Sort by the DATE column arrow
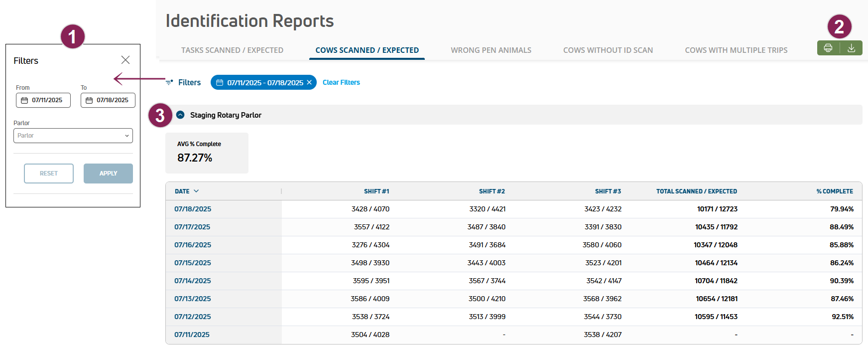 coord(196,191)
